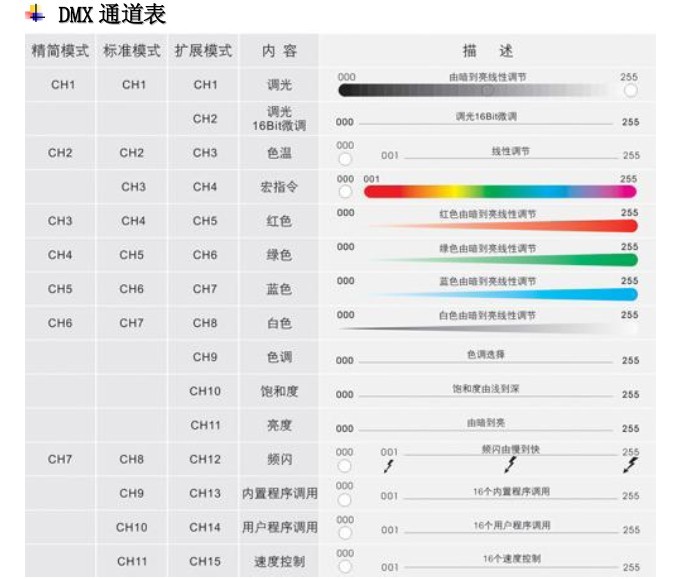Click the 描述 column header
The width and height of the screenshot is (676, 579).
coord(488,51)
